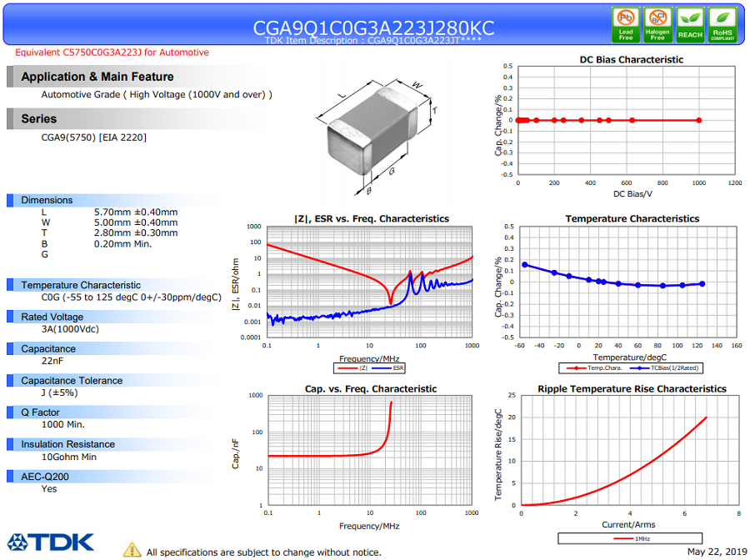
Task: Click the Lead Free badge icon
Action: pyautogui.click(x=626, y=25)
